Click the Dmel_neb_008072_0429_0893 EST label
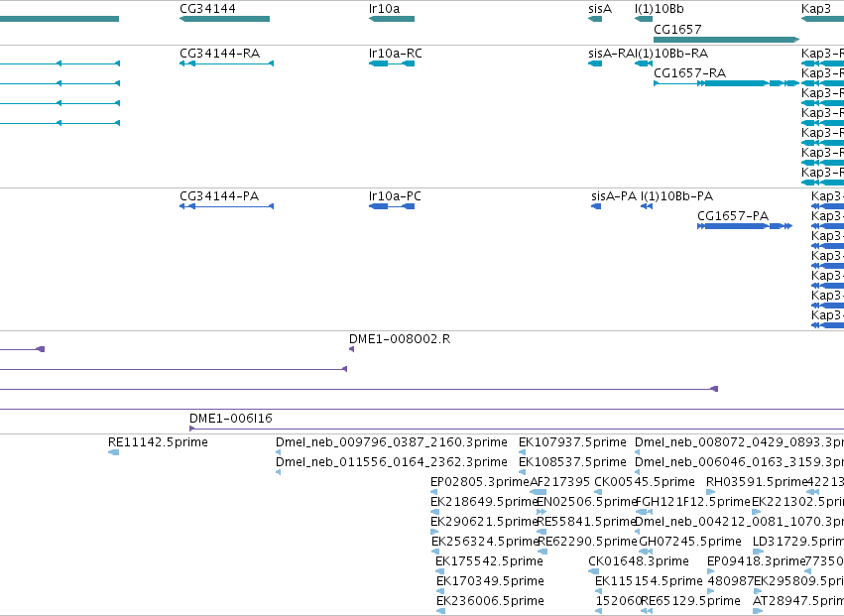The height and width of the screenshot is (616, 844). (x=739, y=442)
